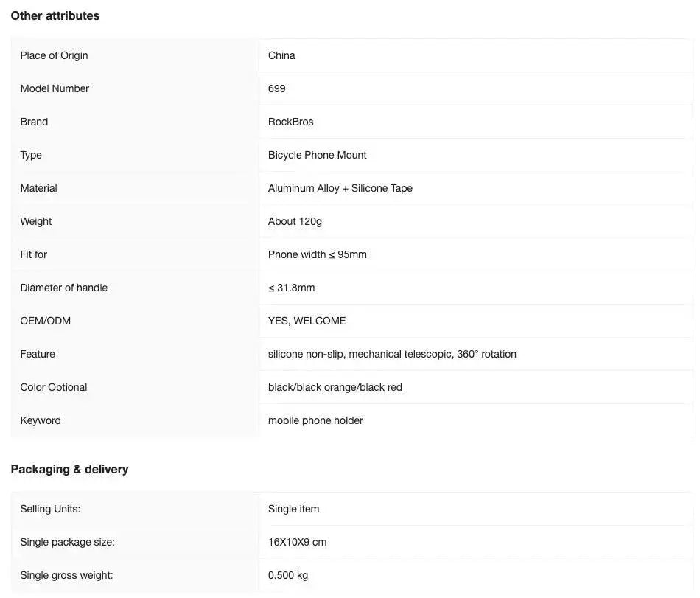Click the "Selling Units:" label

50,509
